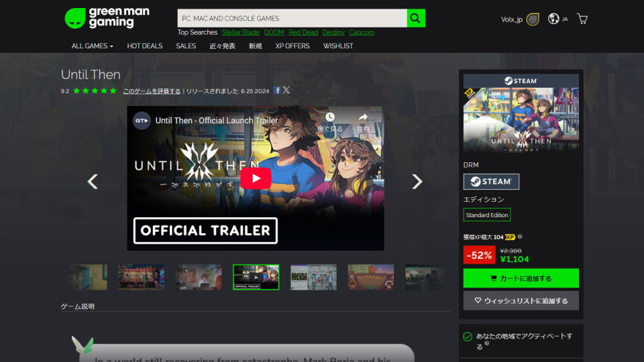Click the Steam header logo above box art
The width and height of the screenshot is (644, 362).
[521, 81]
